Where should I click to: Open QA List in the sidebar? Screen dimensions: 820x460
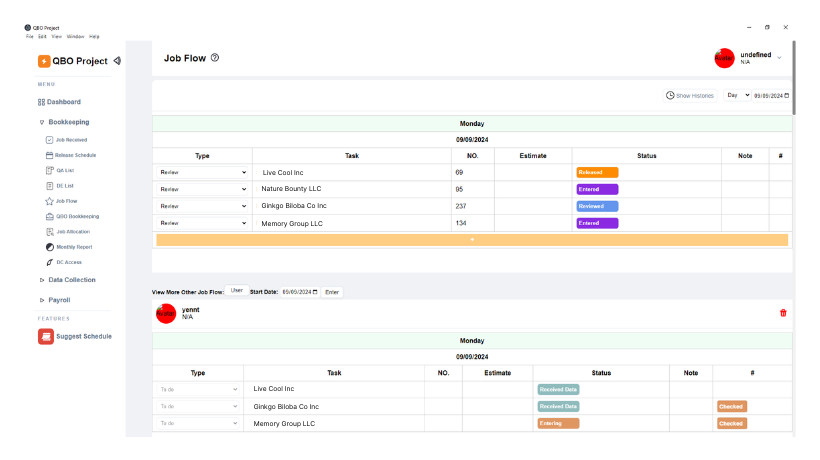[64, 170]
